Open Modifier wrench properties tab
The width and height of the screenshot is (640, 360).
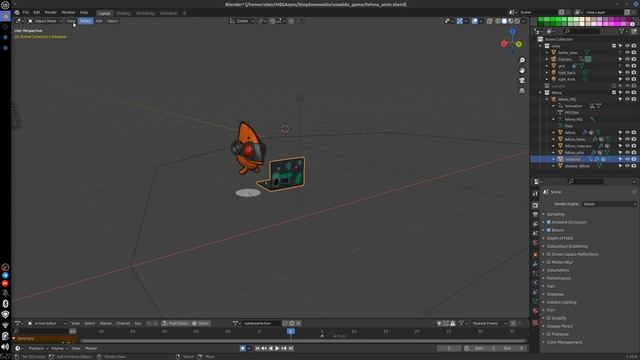[x=535, y=264]
